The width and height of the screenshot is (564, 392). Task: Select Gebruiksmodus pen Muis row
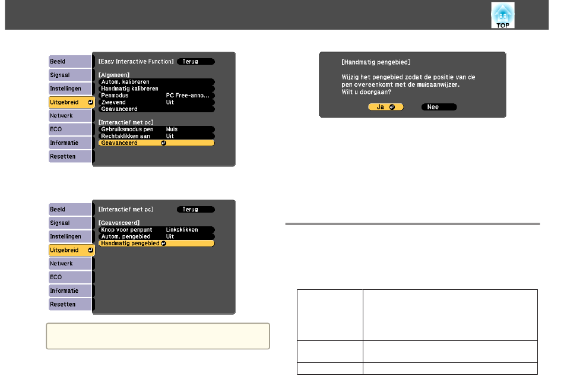click(157, 129)
